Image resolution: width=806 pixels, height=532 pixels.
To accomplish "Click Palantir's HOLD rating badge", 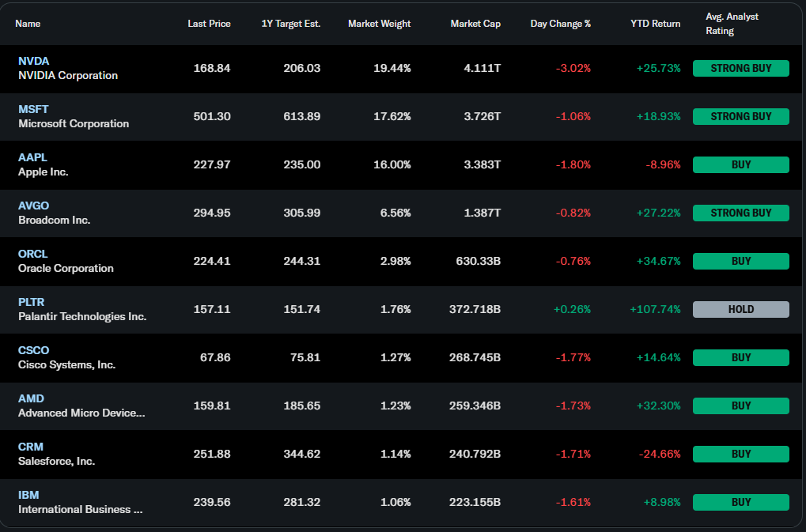I will coord(740,310).
